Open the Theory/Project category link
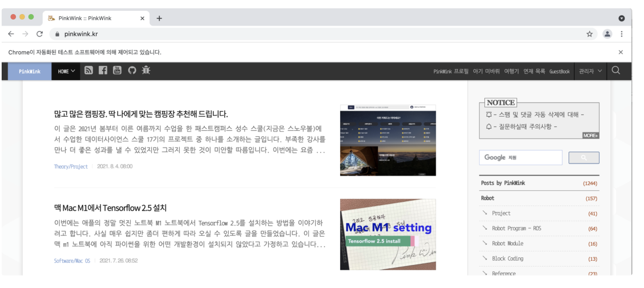644x288 pixels. (x=71, y=166)
